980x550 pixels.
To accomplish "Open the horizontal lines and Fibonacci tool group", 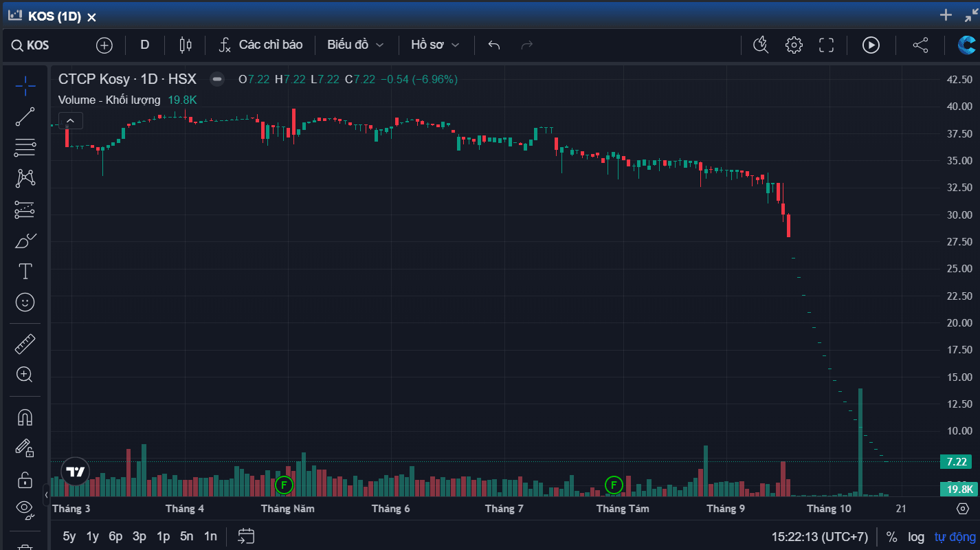I will (25, 148).
